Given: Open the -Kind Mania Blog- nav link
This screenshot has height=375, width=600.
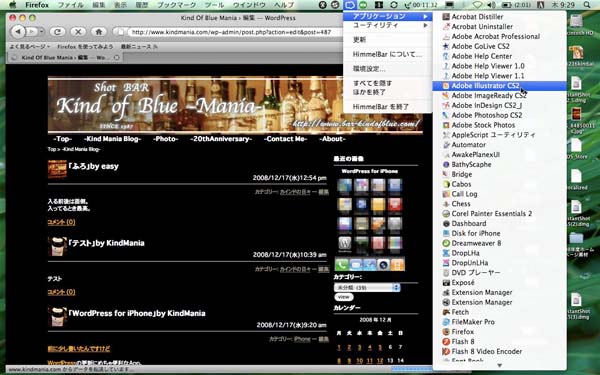Looking at the screenshot, I should click(x=112, y=139).
